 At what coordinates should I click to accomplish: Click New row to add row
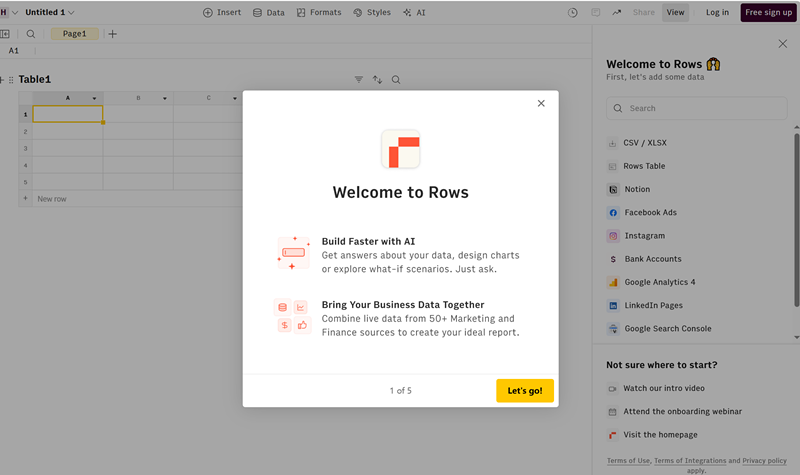52,199
